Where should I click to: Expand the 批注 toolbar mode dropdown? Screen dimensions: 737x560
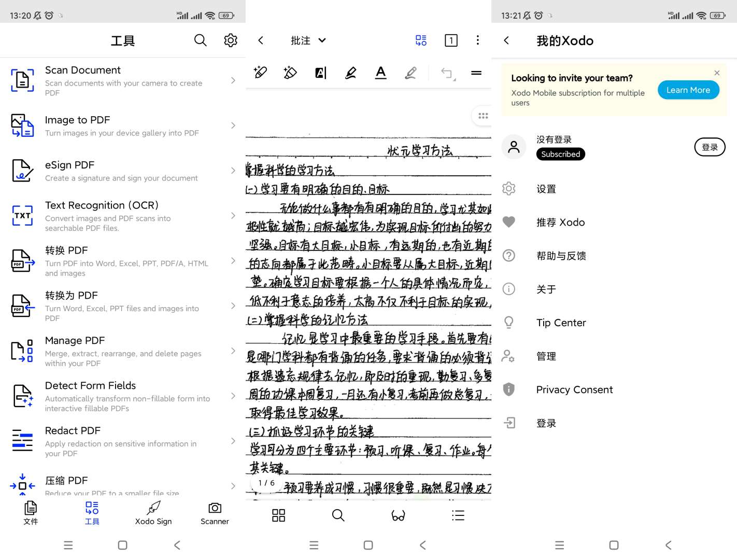308,40
